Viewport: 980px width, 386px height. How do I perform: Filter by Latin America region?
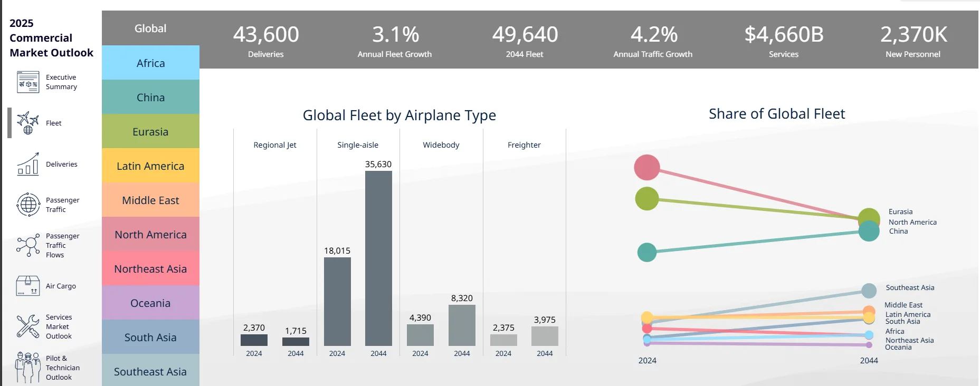[150, 166]
